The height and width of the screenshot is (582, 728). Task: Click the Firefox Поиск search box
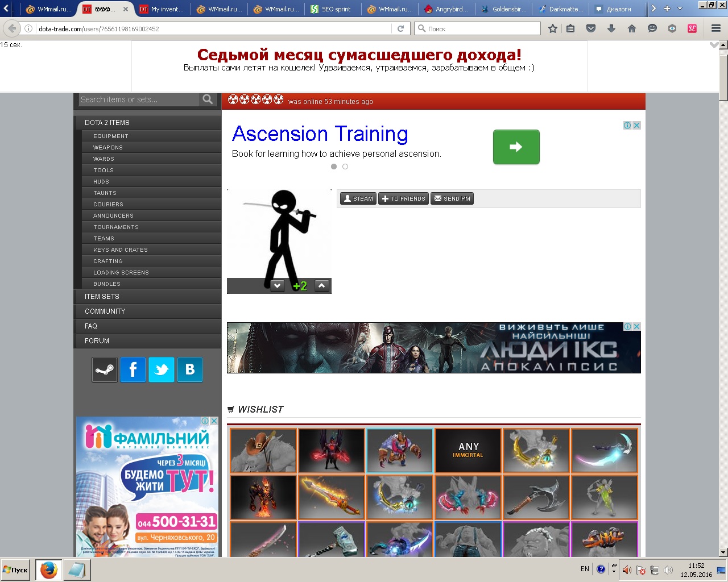coord(478,28)
